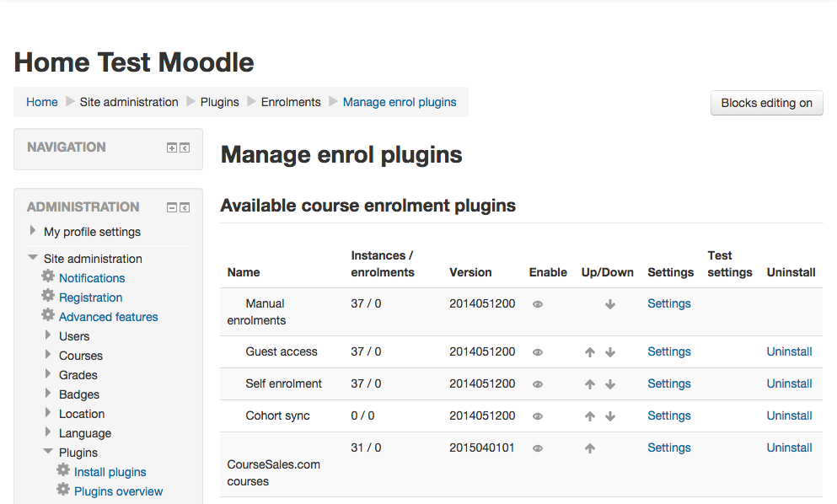837x504 pixels.
Task: Collapse the Plugins tree node
Action: tap(48, 452)
